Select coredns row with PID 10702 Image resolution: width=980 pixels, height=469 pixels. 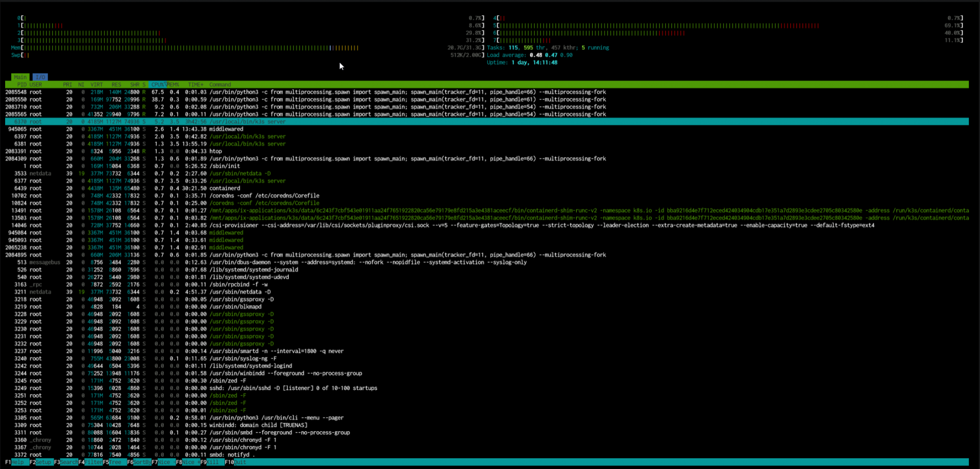tap(487, 196)
